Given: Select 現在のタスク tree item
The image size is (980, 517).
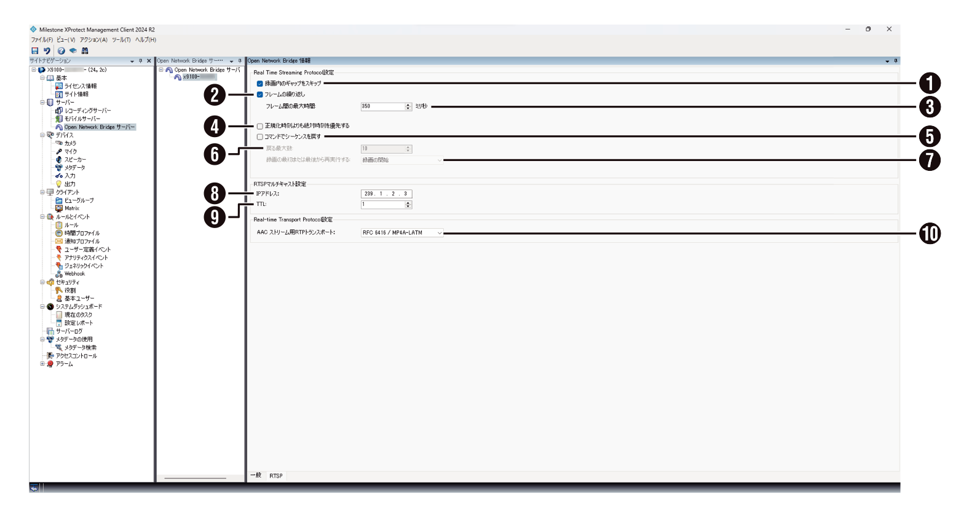Looking at the screenshot, I should (78, 315).
